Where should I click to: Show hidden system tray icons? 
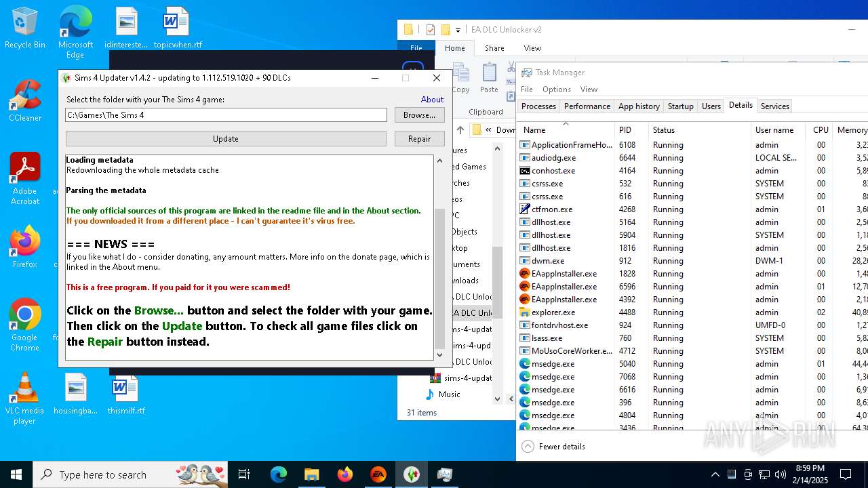715,474
